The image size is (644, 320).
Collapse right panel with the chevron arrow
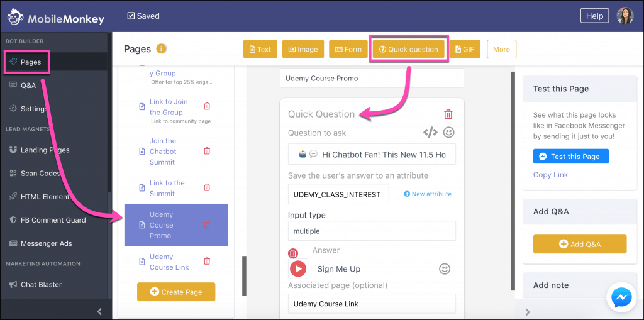click(x=528, y=312)
